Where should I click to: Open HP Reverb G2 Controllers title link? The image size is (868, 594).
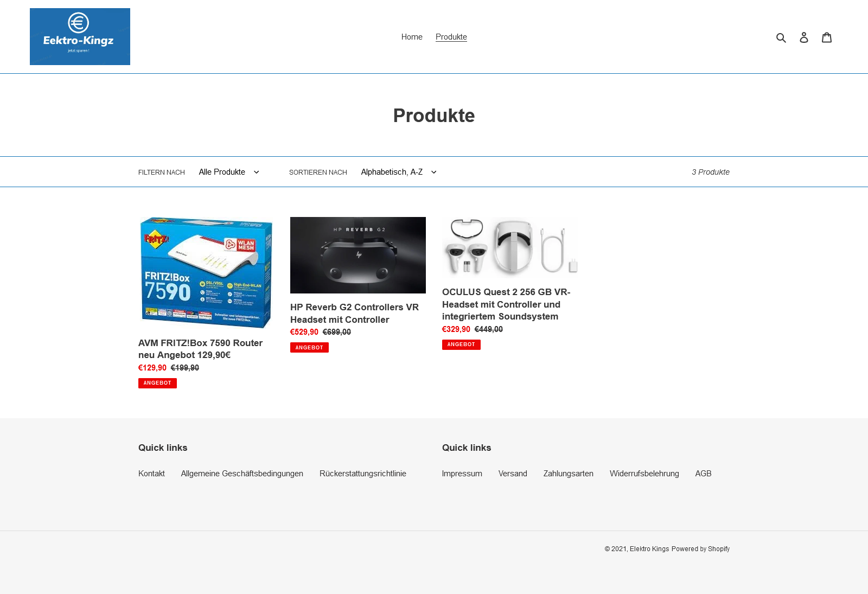pyautogui.click(x=354, y=314)
